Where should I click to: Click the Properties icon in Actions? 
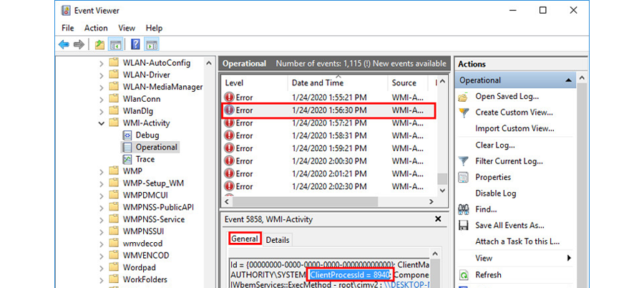click(463, 178)
